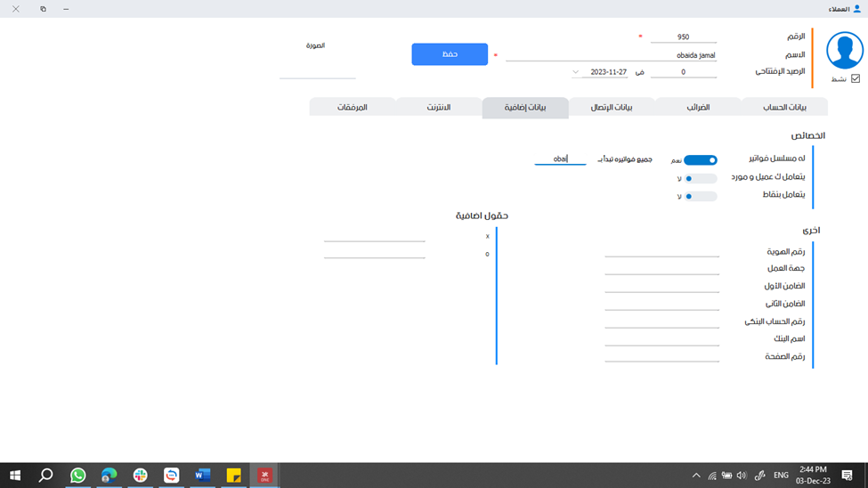
Task: Switch to the المرفقات tab
Action: point(352,107)
